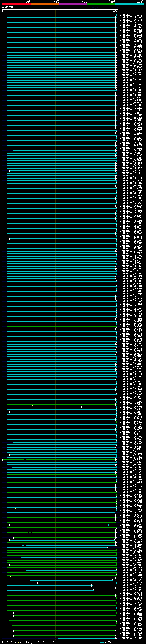Select hit label UniRef100_A9NRB2

coord(131,52)
